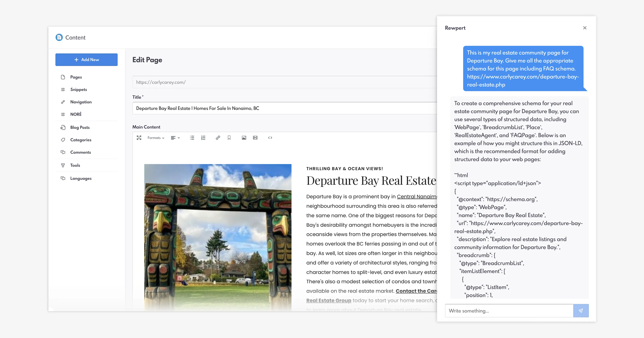Select the totem gate photo
This screenshot has height=338, width=644.
point(218,237)
